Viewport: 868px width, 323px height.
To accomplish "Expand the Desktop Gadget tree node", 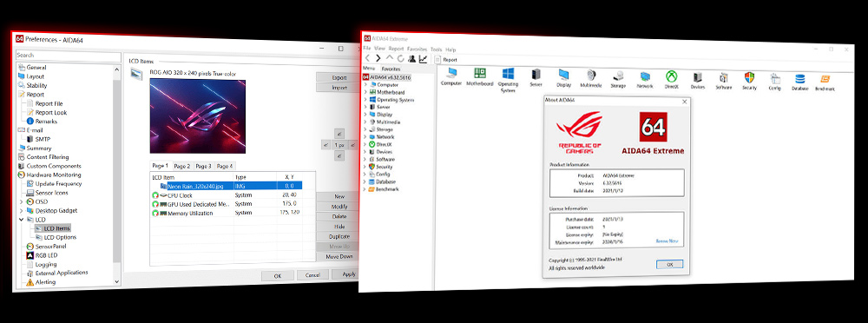I will click(x=21, y=210).
